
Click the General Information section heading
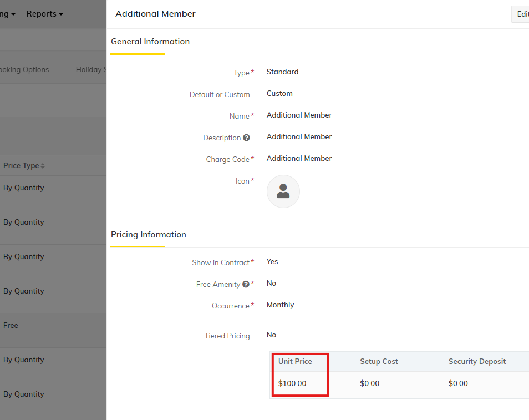[150, 42]
